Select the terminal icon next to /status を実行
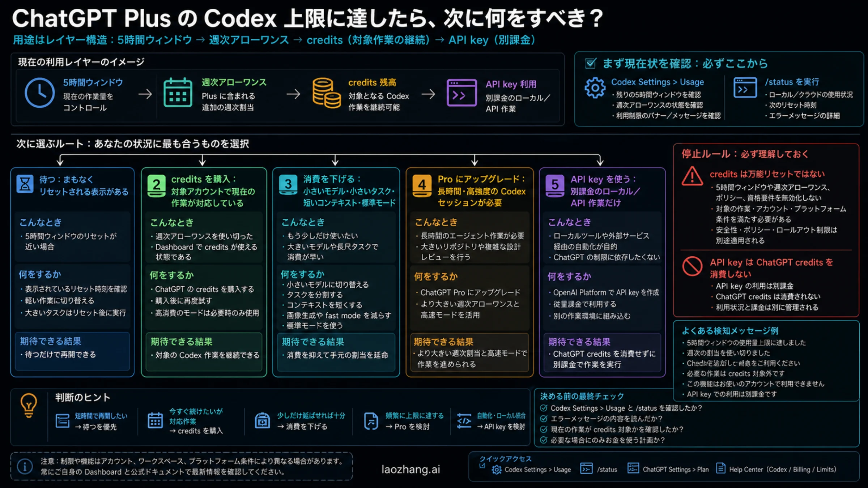 click(x=745, y=87)
